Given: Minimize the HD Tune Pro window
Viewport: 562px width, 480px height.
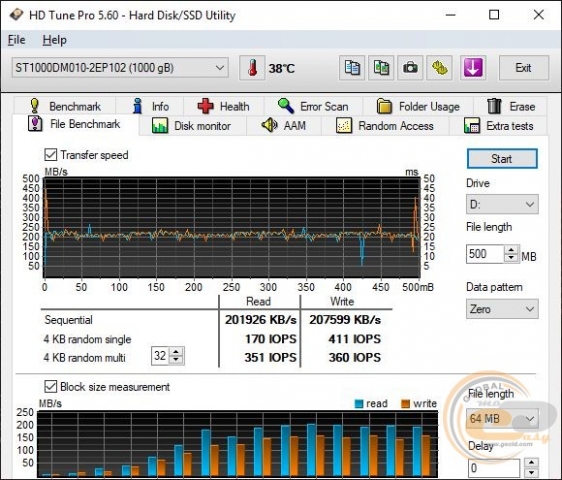Looking at the screenshot, I should coord(450,15).
